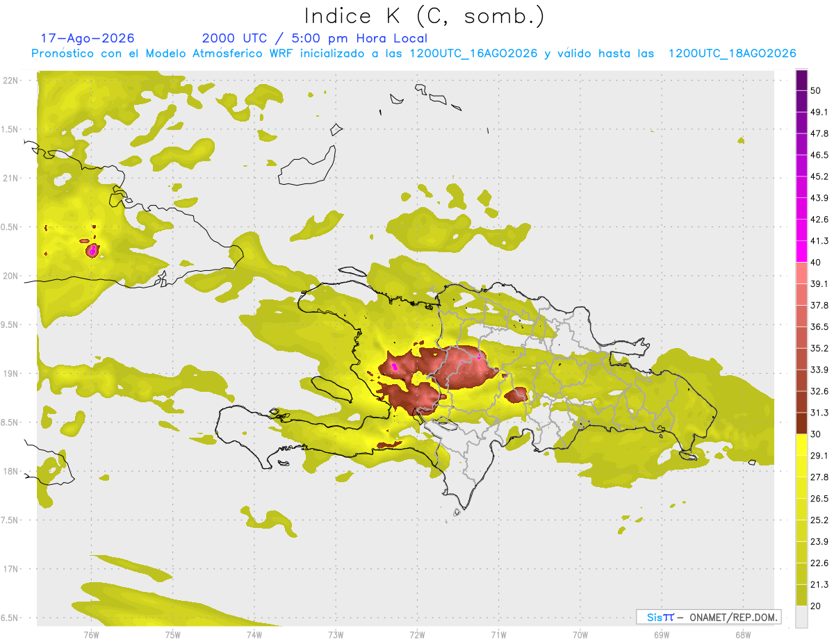The height and width of the screenshot is (644, 834).
Task: Click the '71W' longitude label
Action: click(x=498, y=634)
